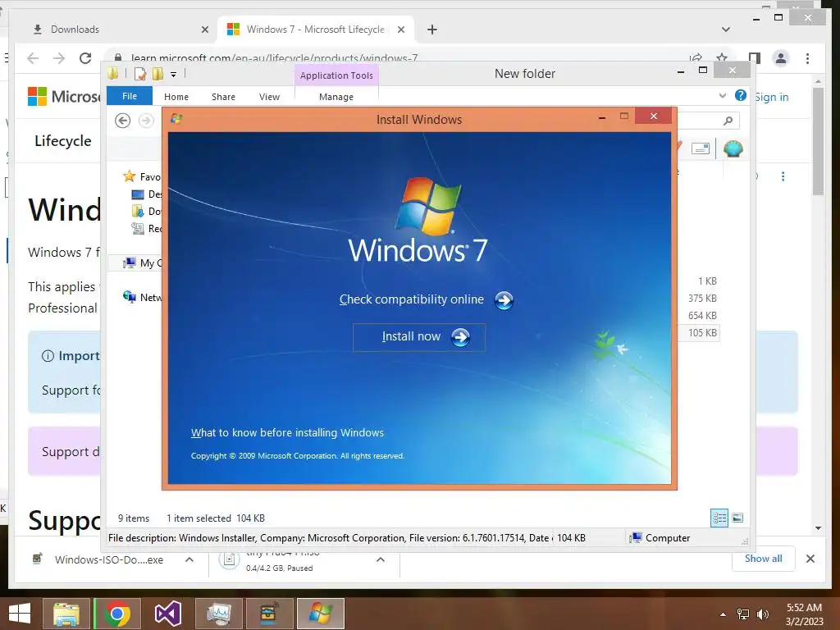Show hidden tray icons arrow
The height and width of the screenshot is (630, 840).
724,614
